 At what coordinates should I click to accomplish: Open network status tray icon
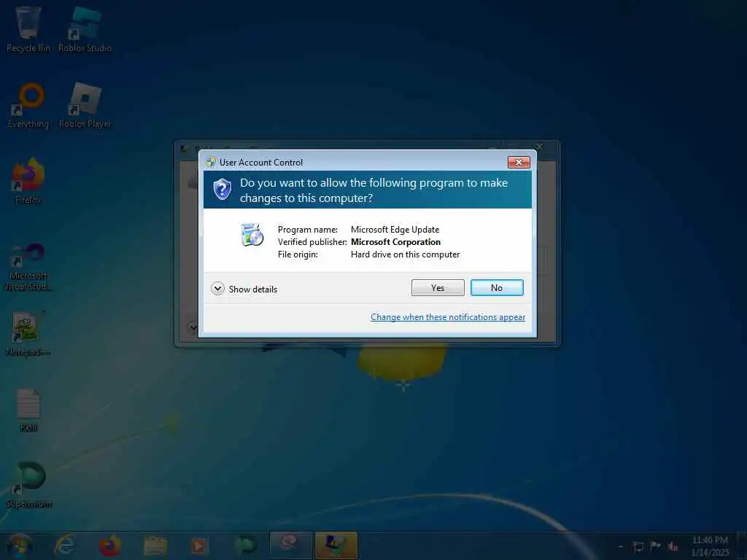pos(638,546)
